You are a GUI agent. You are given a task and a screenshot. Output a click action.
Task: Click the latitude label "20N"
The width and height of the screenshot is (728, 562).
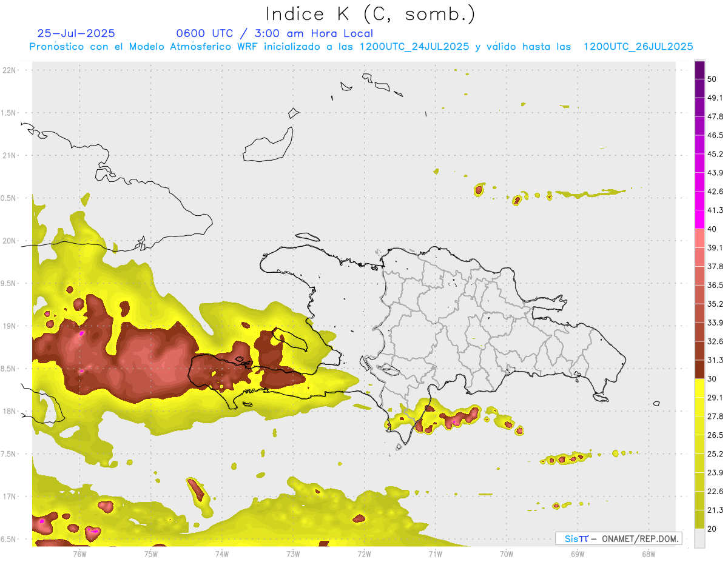tap(10, 241)
